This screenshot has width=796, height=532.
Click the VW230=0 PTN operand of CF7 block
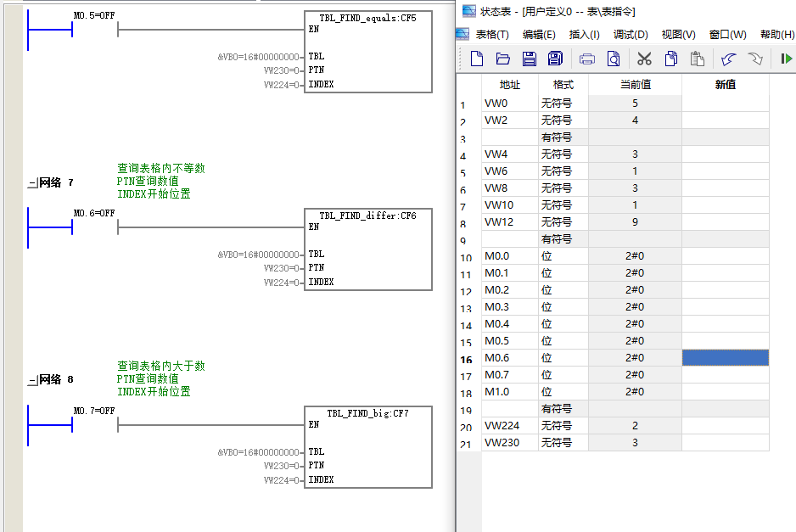click(281, 466)
